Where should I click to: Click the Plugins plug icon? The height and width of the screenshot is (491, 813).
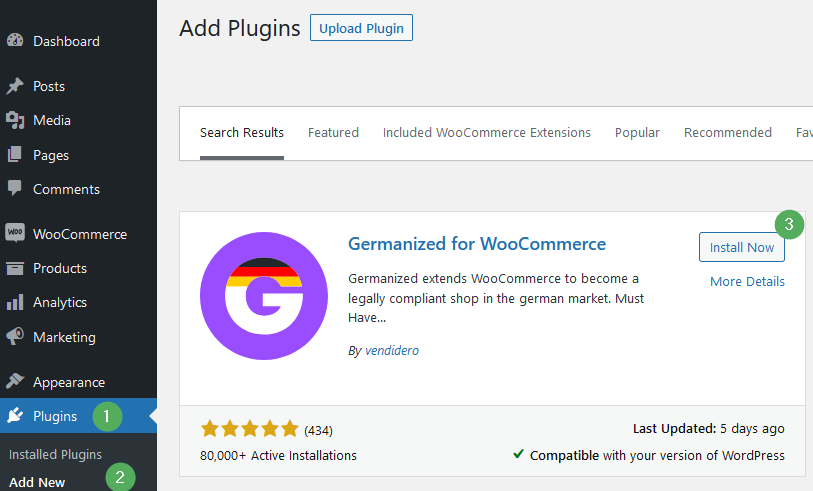(15, 415)
